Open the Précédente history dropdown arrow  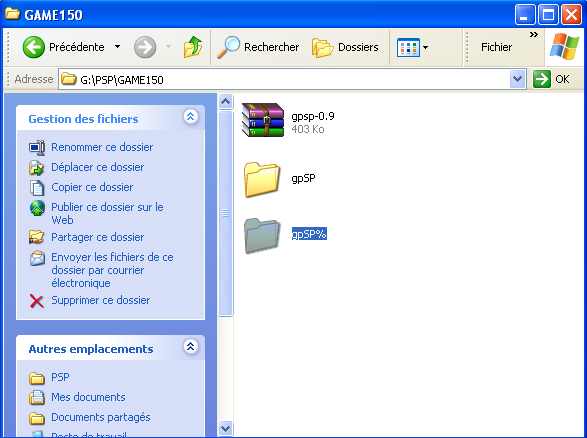(117, 47)
